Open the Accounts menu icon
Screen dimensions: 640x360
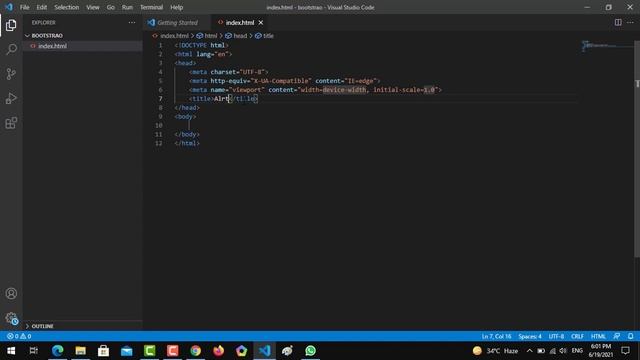(11, 293)
